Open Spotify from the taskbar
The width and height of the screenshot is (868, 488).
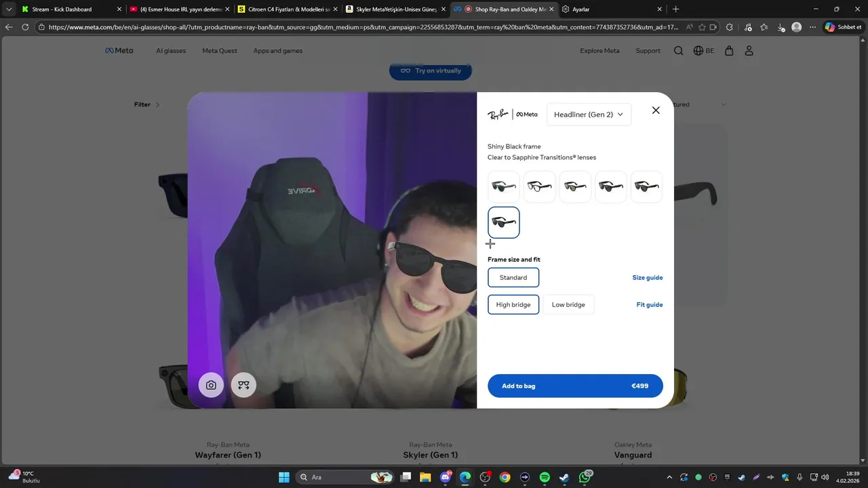[x=545, y=477]
